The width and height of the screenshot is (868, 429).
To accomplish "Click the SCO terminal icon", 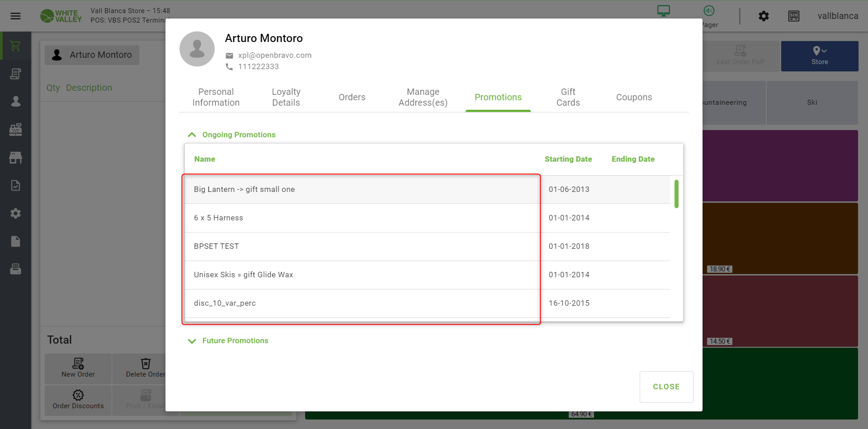I will [793, 16].
